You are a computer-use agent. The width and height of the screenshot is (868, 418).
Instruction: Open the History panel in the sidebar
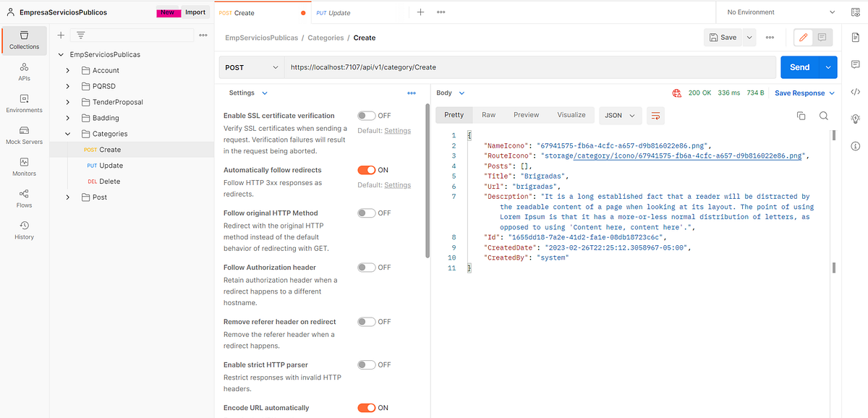pyautogui.click(x=24, y=230)
